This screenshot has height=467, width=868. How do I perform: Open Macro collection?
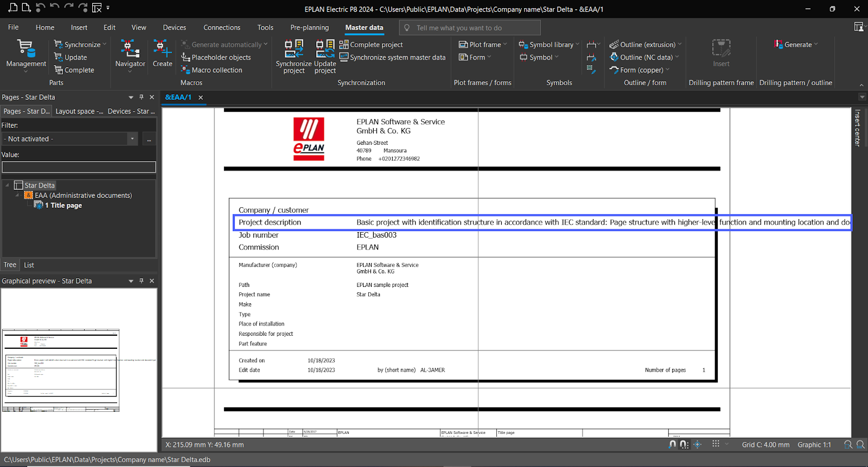pos(212,70)
